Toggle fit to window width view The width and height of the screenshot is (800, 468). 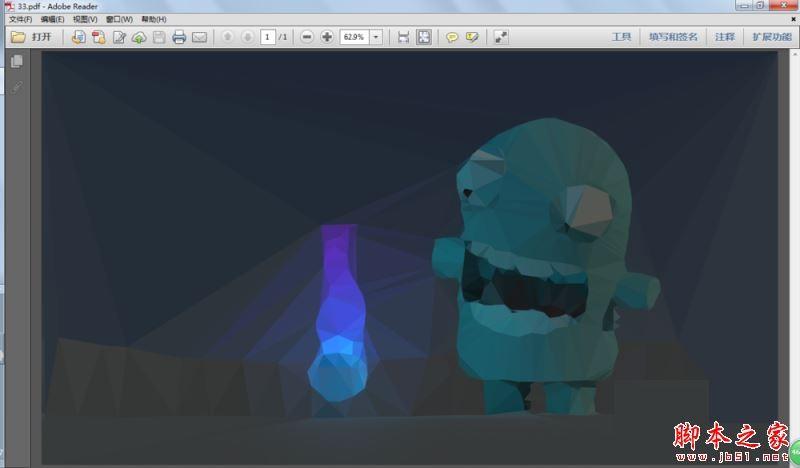click(x=403, y=37)
